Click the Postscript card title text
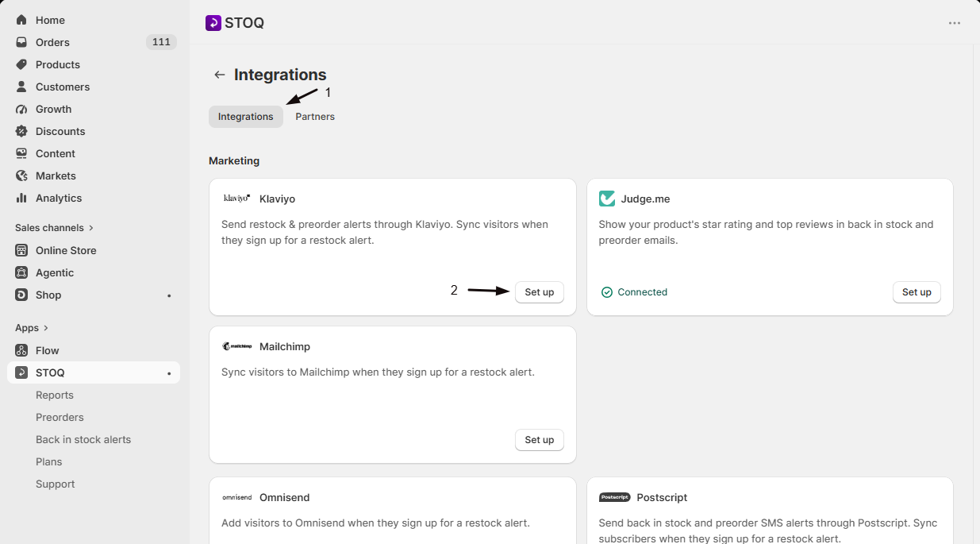 662,497
